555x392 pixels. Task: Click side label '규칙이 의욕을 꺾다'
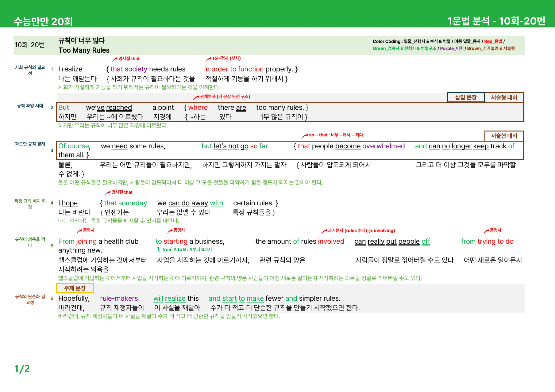pyautogui.click(x=30, y=242)
